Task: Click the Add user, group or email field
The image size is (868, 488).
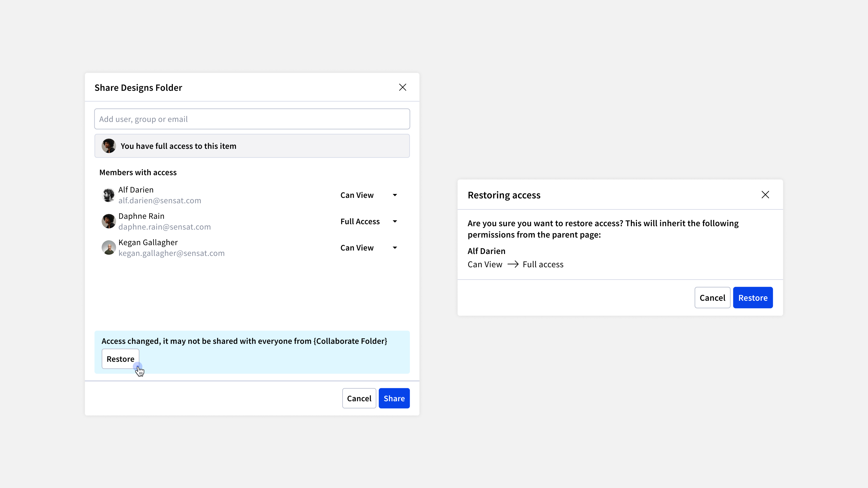Action: coord(252,119)
